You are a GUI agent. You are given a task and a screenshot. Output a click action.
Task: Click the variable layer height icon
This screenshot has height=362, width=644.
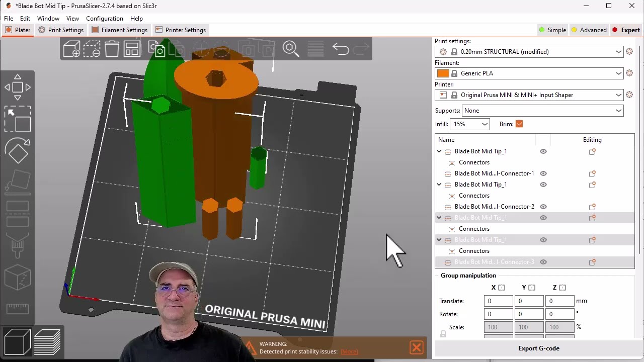[315, 49]
